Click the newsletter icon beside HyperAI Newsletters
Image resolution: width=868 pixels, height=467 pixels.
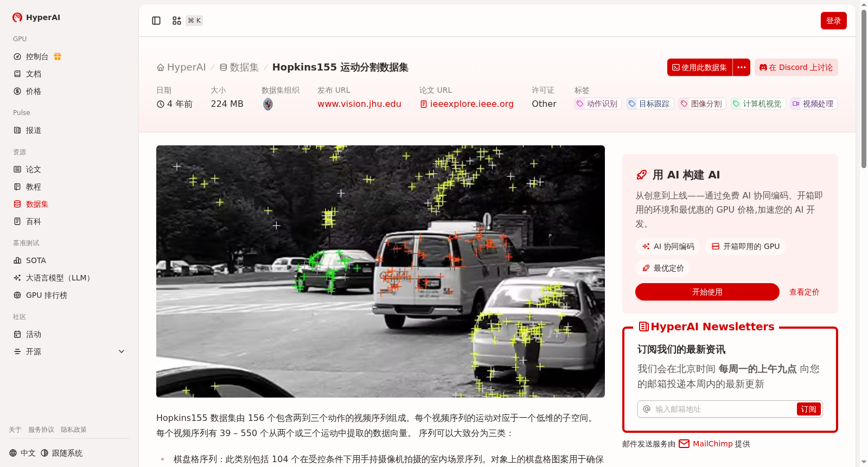click(x=643, y=327)
